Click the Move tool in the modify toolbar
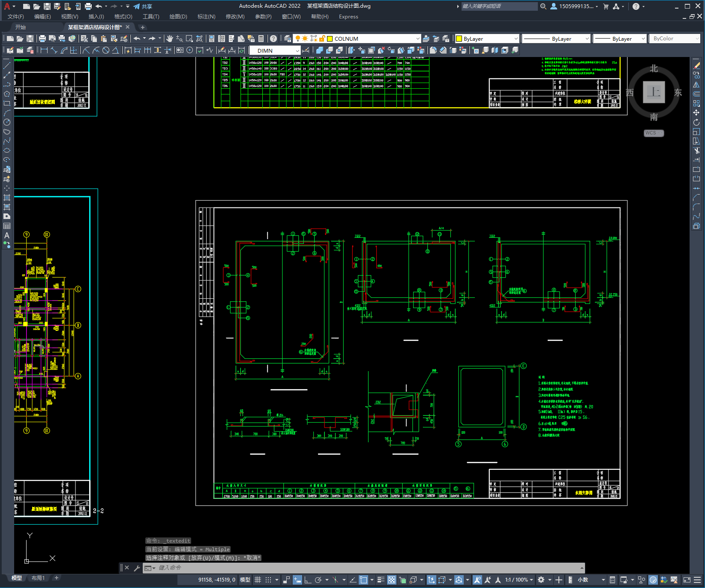The height and width of the screenshot is (588, 705). point(696,113)
